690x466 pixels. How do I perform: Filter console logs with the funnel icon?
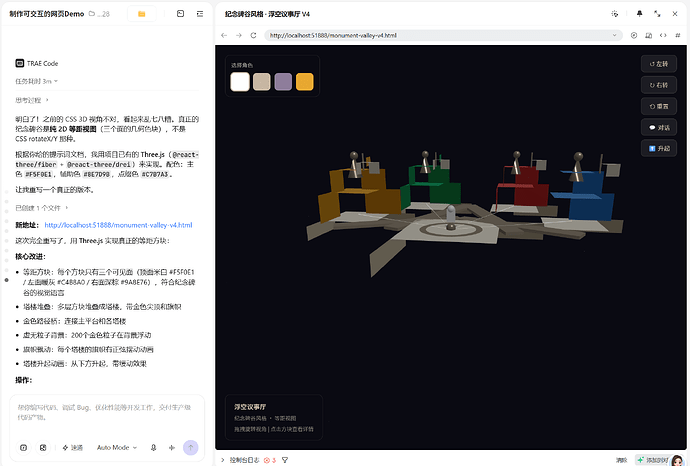[285, 460]
